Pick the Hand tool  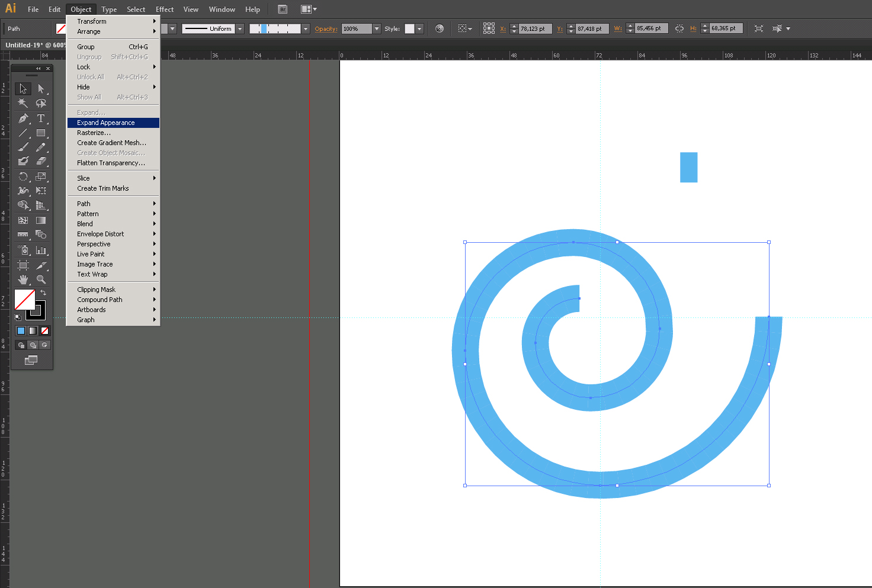pyautogui.click(x=23, y=279)
